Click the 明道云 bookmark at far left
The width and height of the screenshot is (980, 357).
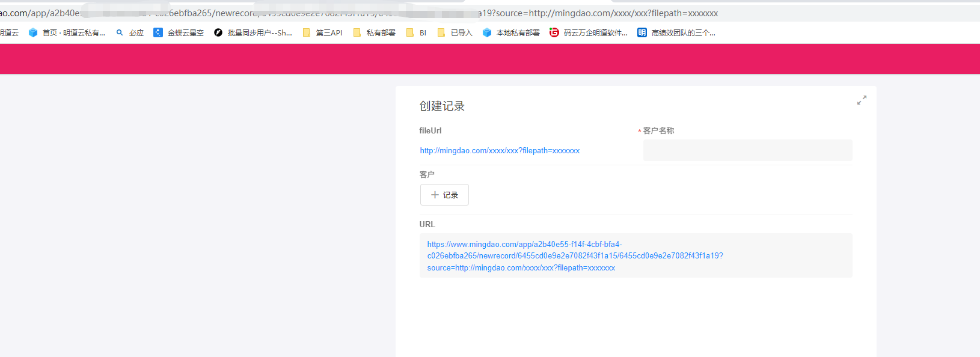tap(9, 32)
